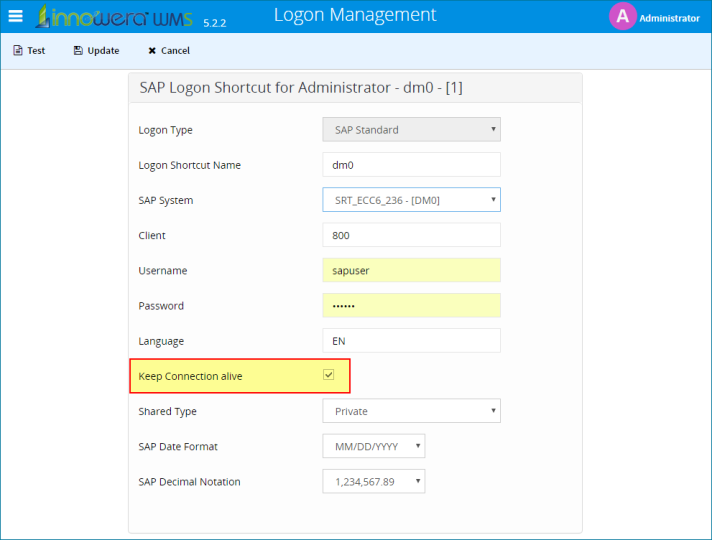
Task: Click the Client input field
Action: 411,235
